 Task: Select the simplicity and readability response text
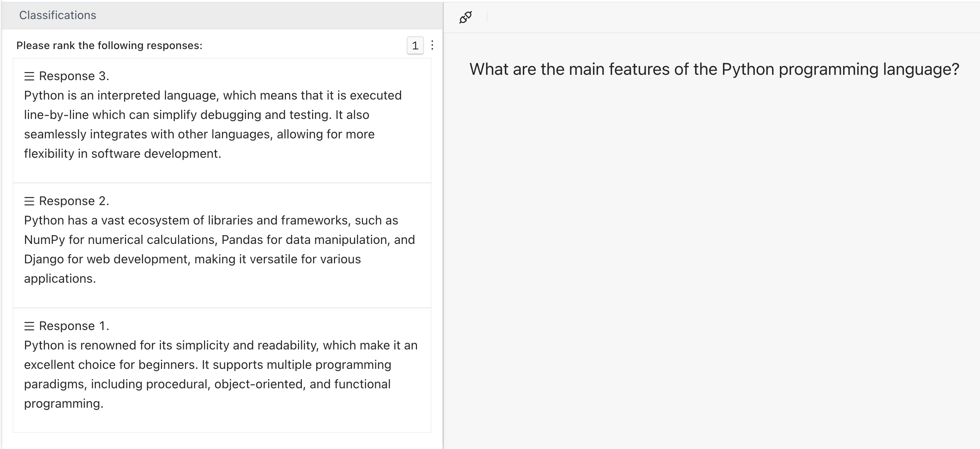tap(221, 374)
